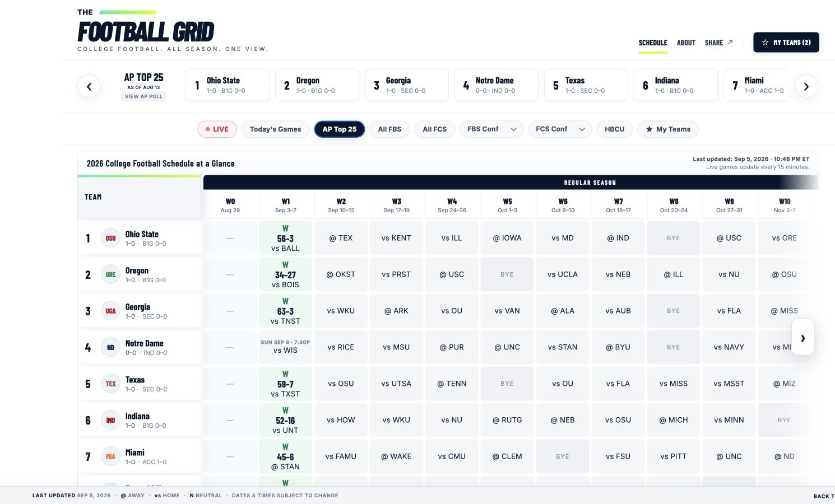This screenshot has height=504, width=835.
Task: Click the MIA team badge
Action: [111, 456]
